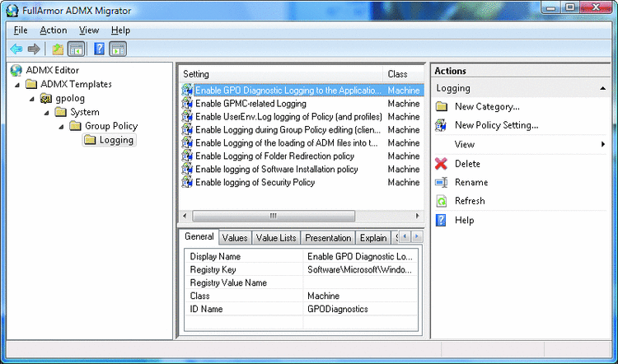
Task: Click the Logging folder icon in tree
Action: (91, 140)
